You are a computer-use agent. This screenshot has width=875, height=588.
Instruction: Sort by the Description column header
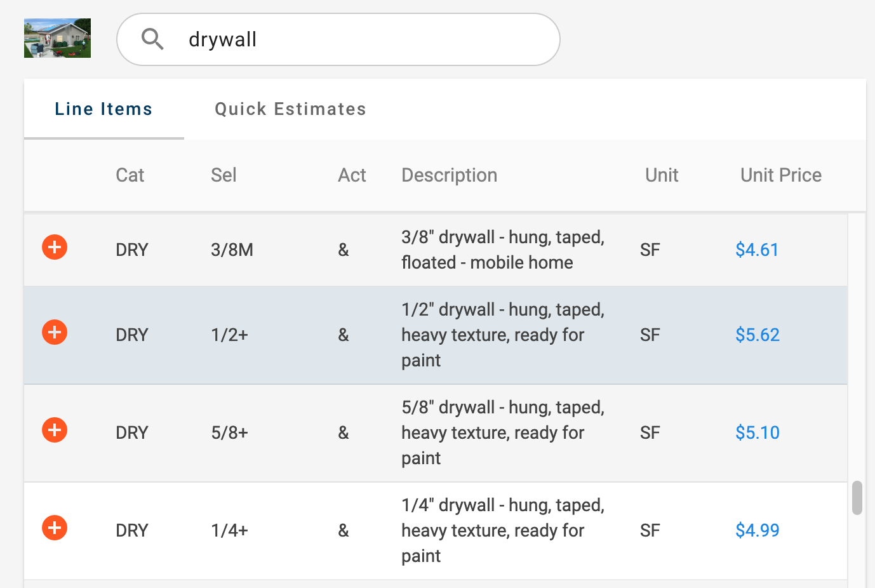tap(450, 175)
